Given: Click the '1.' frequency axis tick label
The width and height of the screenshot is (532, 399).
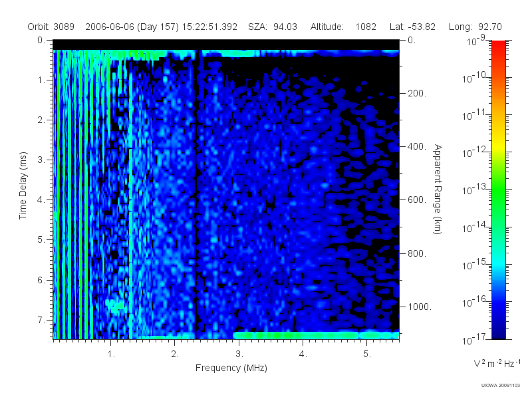Looking at the screenshot, I should coord(111,354).
